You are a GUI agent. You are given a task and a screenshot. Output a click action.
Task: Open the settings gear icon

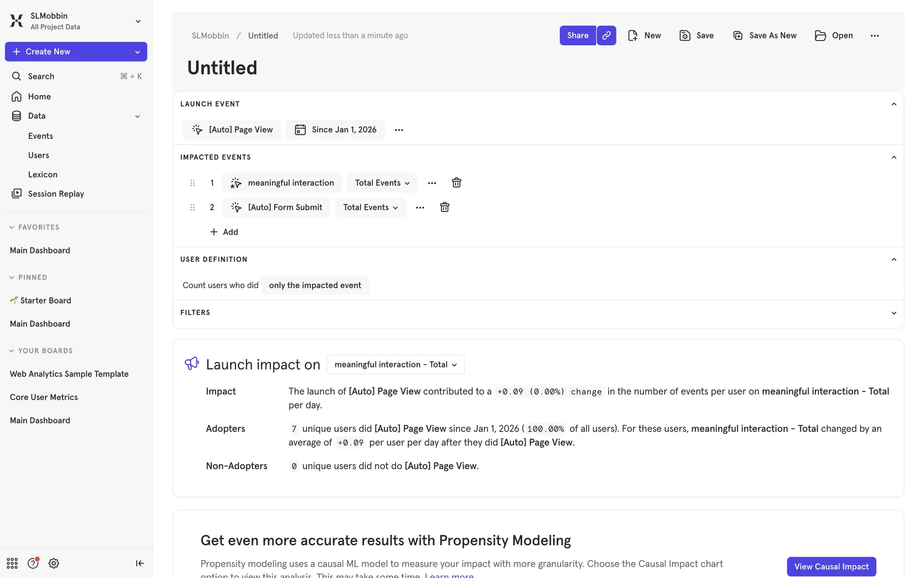(x=54, y=563)
